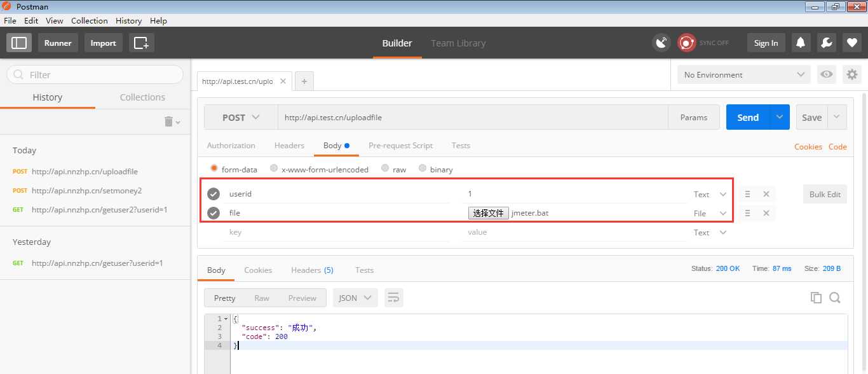Toggle the file row checkmark
This screenshot has width=868, height=374.
tap(214, 213)
